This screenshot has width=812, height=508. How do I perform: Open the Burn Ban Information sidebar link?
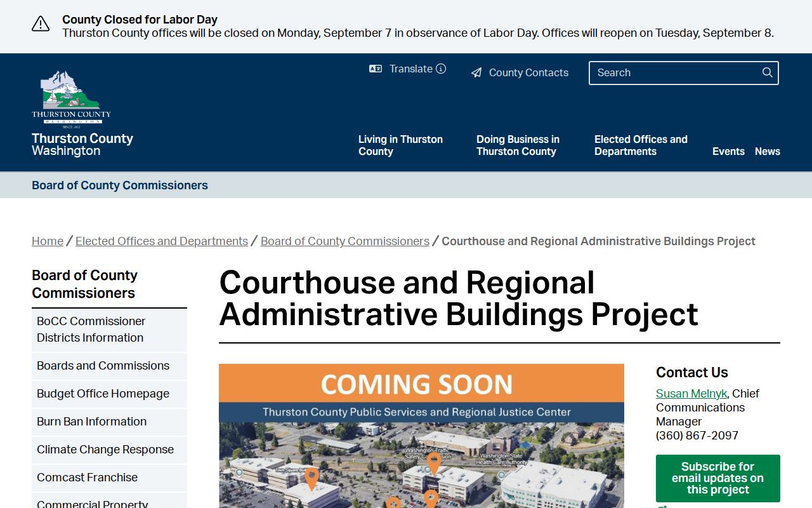pyautogui.click(x=109, y=422)
